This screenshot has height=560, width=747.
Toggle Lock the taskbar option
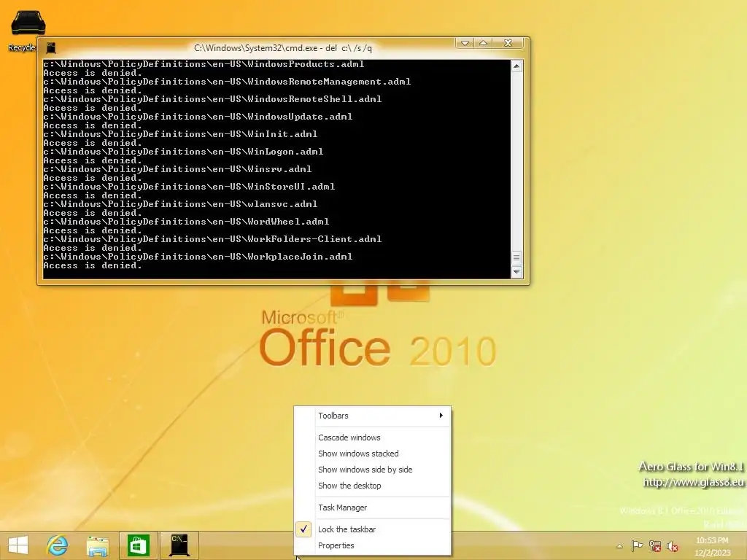coord(373,529)
